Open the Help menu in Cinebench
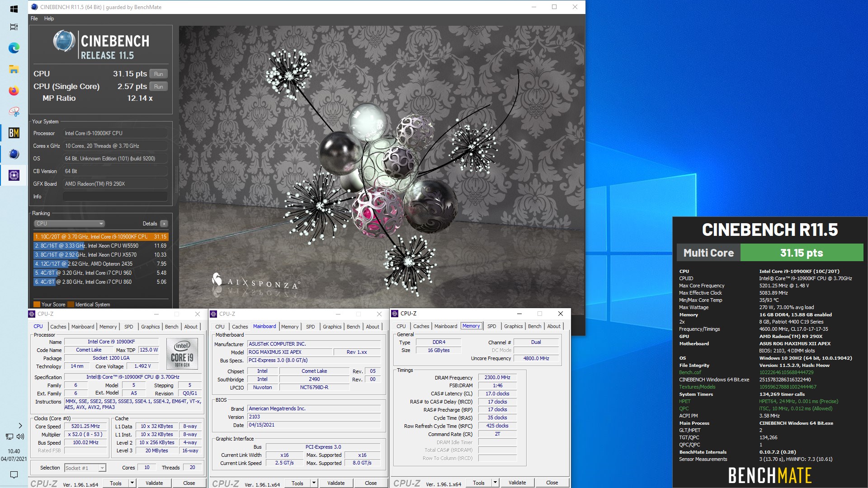868x488 pixels. click(x=49, y=19)
